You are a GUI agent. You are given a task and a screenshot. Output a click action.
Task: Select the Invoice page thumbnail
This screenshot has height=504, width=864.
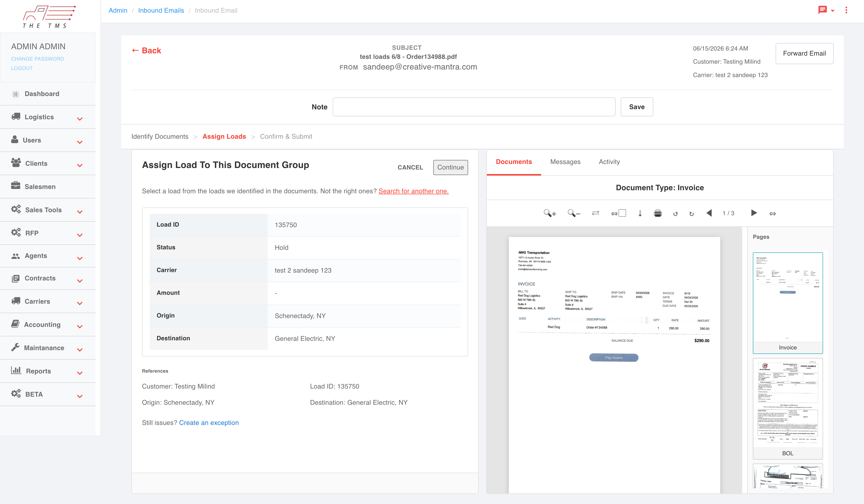pyautogui.click(x=787, y=303)
